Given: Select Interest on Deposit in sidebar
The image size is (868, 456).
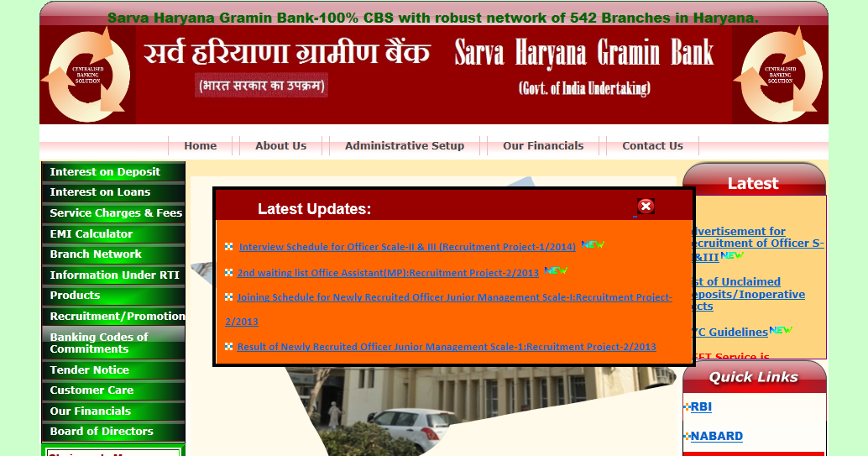Looking at the screenshot, I should coord(113,172).
